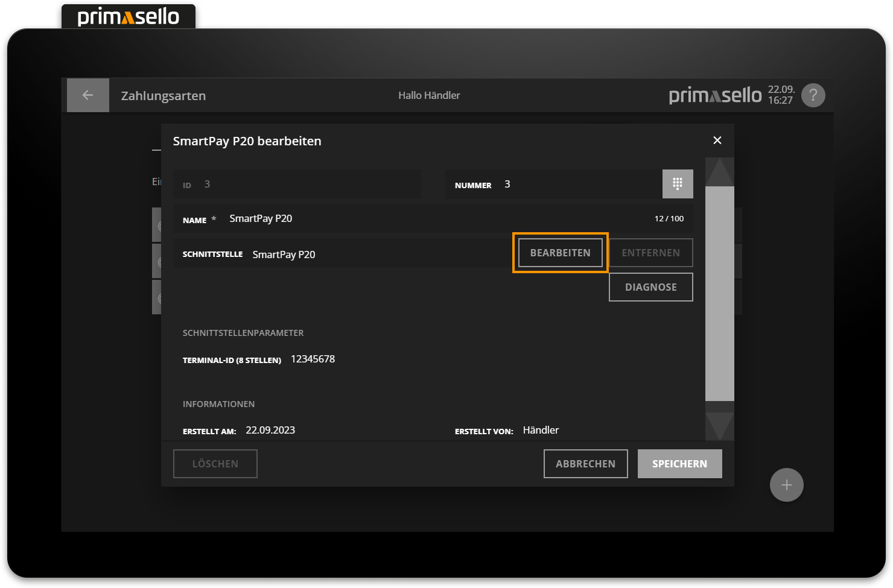Image resolution: width=893 pixels, height=588 pixels.
Task: Click the Name field showing SmartPay P20
Action: coord(261,218)
